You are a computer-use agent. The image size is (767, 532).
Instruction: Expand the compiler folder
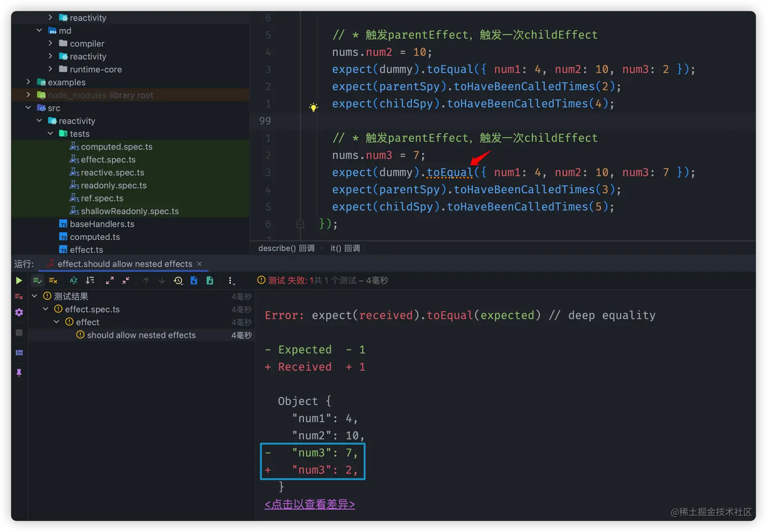[x=51, y=43]
